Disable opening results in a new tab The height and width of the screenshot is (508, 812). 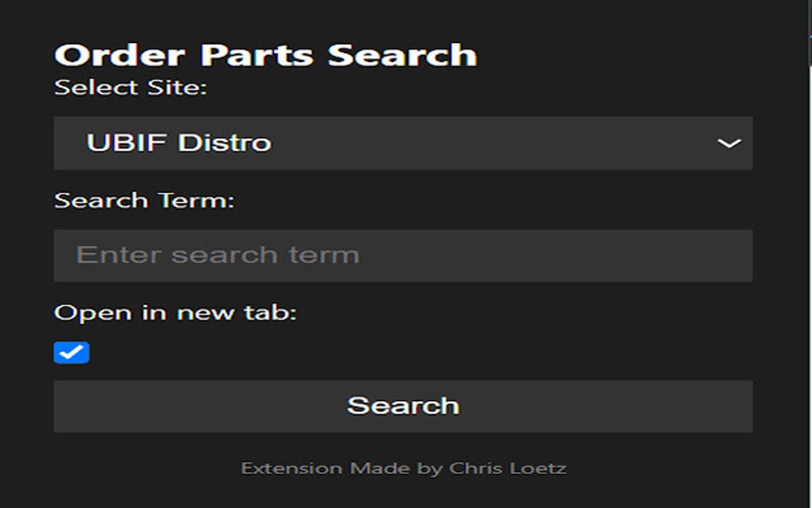click(72, 351)
